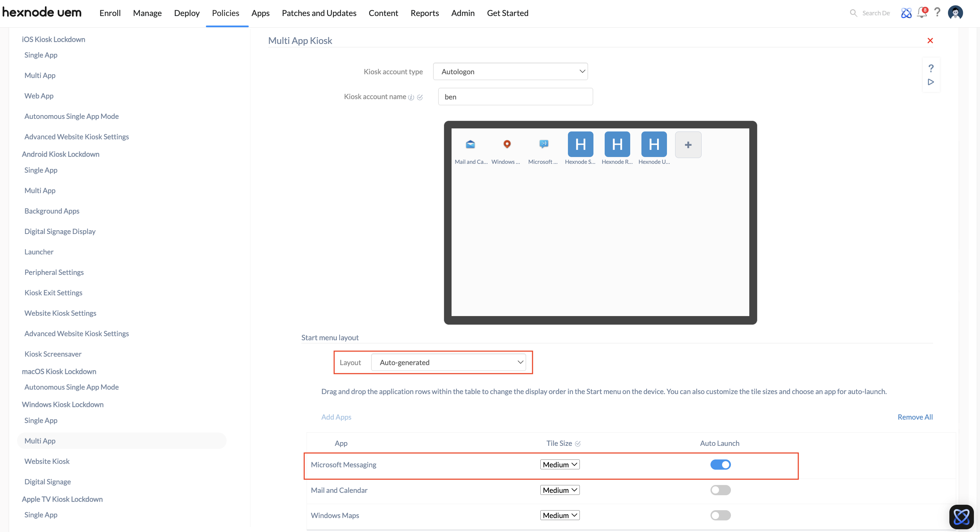Select Website Kiosk under Windows Kiosk Lockdown
The width and height of the screenshot is (980, 532).
[x=47, y=461]
